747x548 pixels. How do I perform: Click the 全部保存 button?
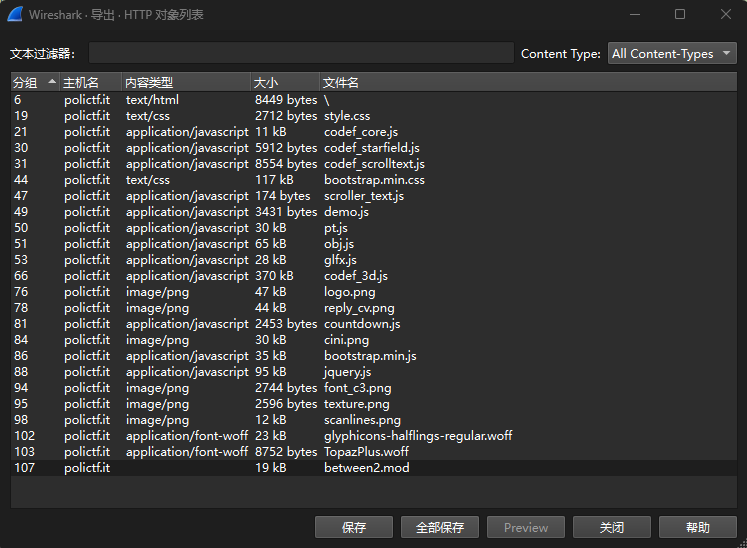click(440, 527)
